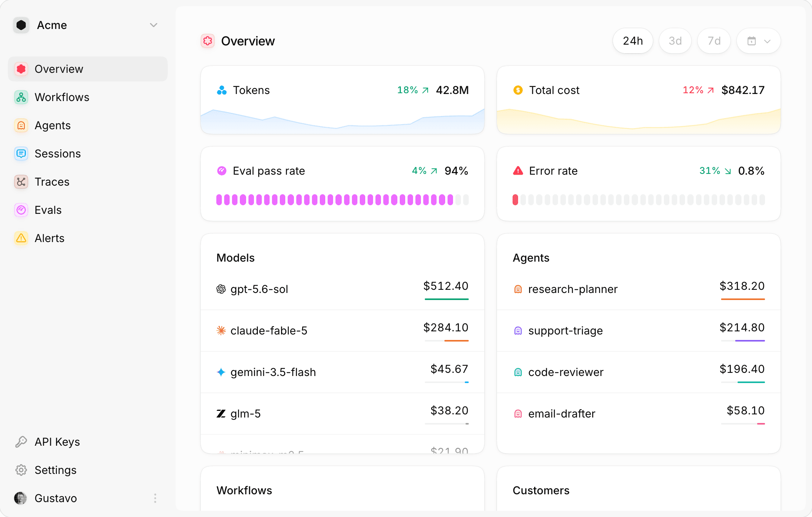Click the email-drafter agent icon
The height and width of the screenshot is (517, 812).
518,414
